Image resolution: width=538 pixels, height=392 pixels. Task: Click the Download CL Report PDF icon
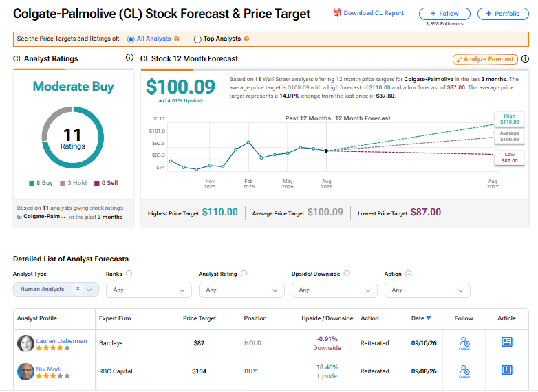point(337,12)
